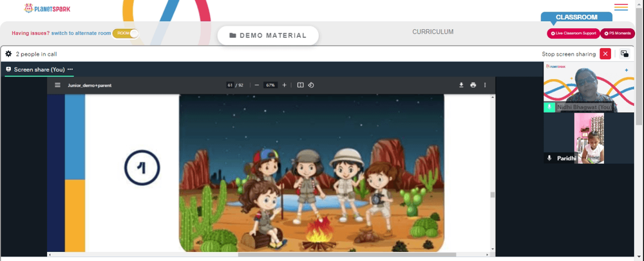
Task: Click the picture-in-picture view icon
Action: pyautogui.click(x=624, y=53)
